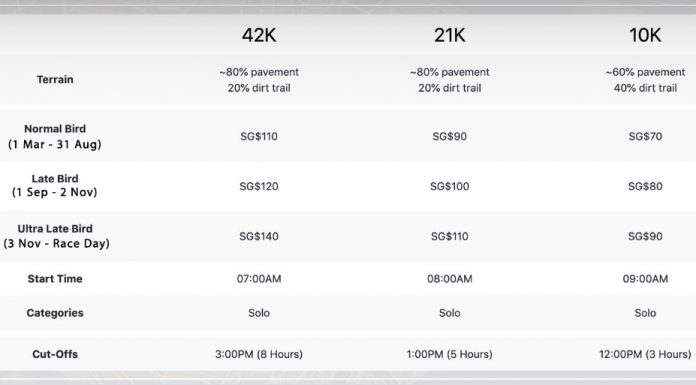Click the Start Time row label

coord(55,279)
